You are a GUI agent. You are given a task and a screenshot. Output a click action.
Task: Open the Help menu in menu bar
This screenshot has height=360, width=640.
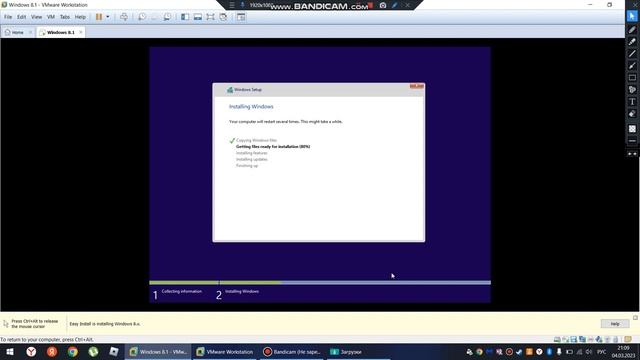click(x=80, y=17)
